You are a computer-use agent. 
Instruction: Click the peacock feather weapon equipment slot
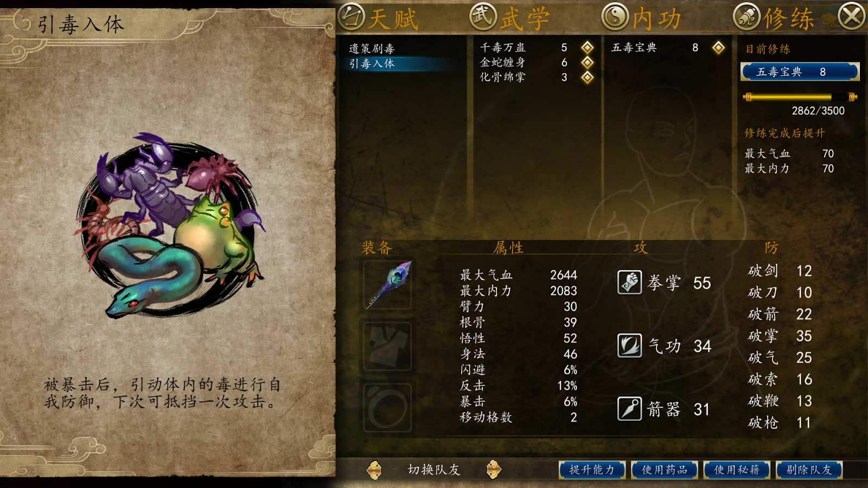pos(387,285)
